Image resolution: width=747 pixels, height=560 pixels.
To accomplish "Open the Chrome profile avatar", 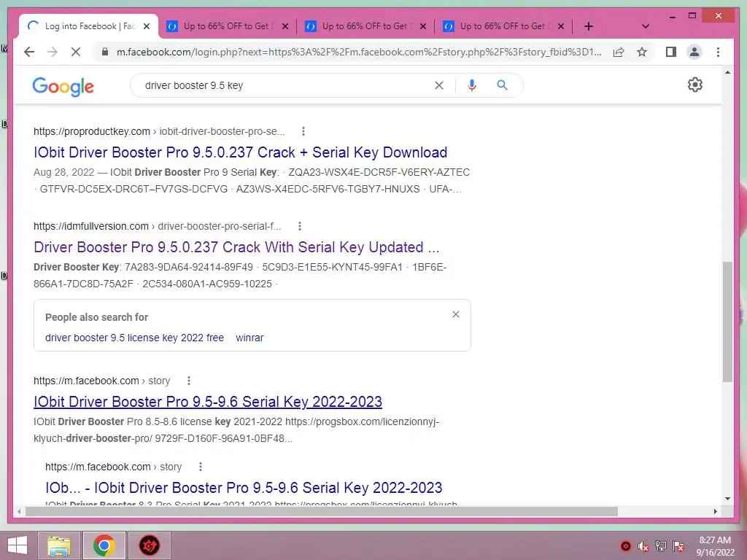I will [694, 52].
